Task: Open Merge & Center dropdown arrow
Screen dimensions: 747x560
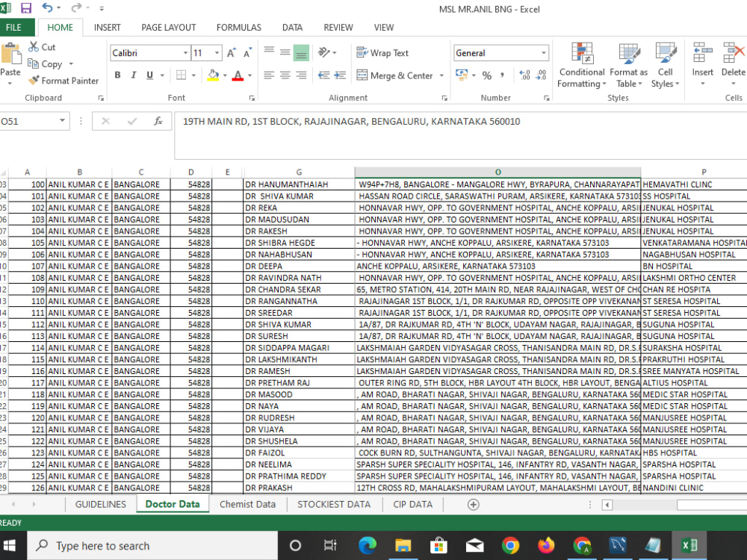Action: point(441,75)
